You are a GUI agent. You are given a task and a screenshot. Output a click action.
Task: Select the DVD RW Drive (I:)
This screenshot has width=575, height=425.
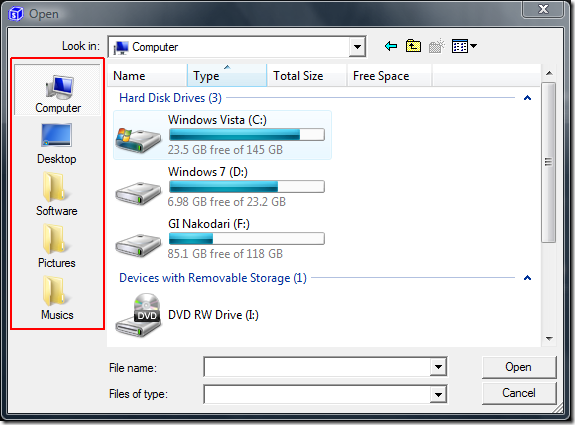coord(187,315)
